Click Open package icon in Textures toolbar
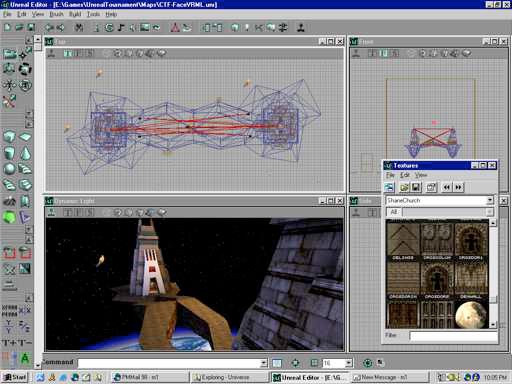This screenshot has height=384, width=512. click(x=404, y=187)
